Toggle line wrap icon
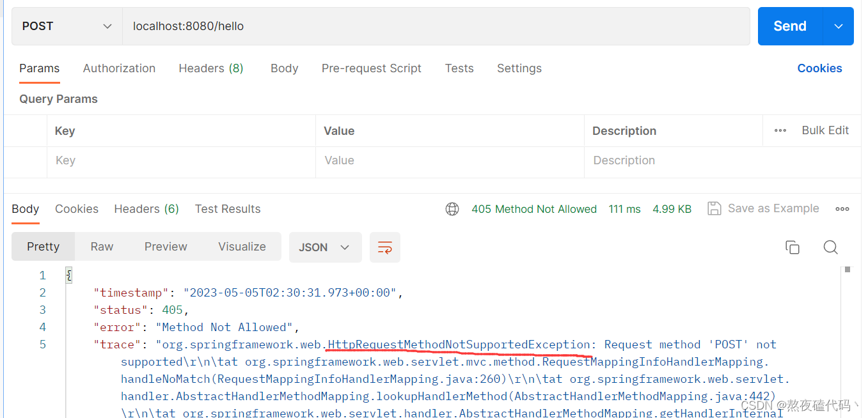 [385, 247]
